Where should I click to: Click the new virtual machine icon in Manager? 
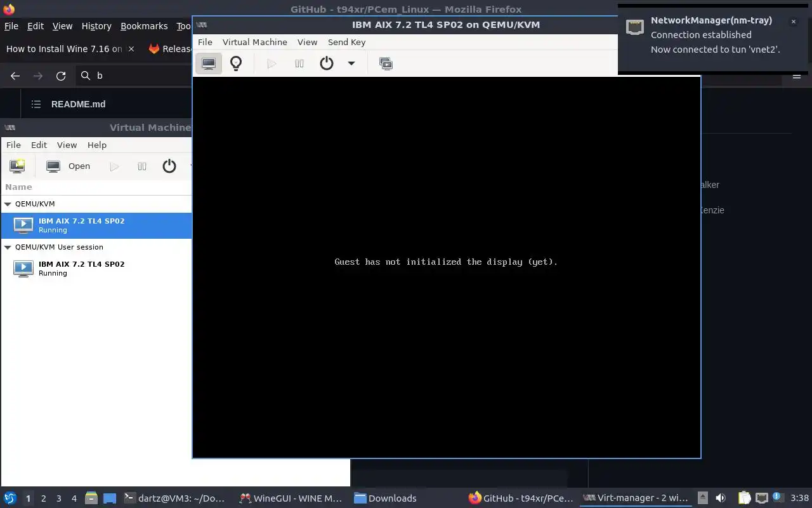[x=17, y=166]
